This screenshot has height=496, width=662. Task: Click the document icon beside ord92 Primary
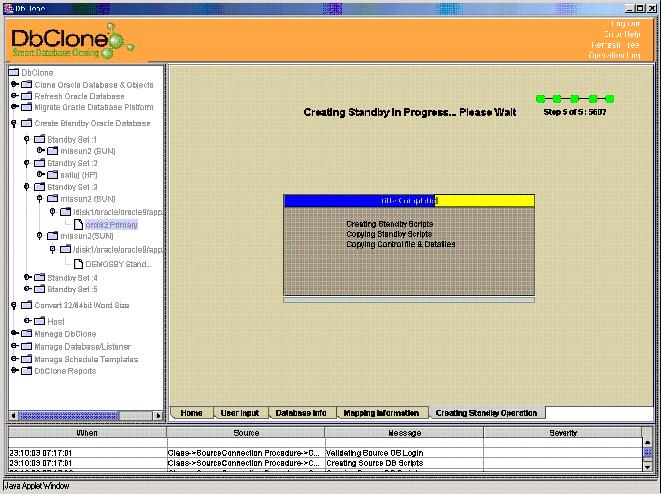coord(78,224)
